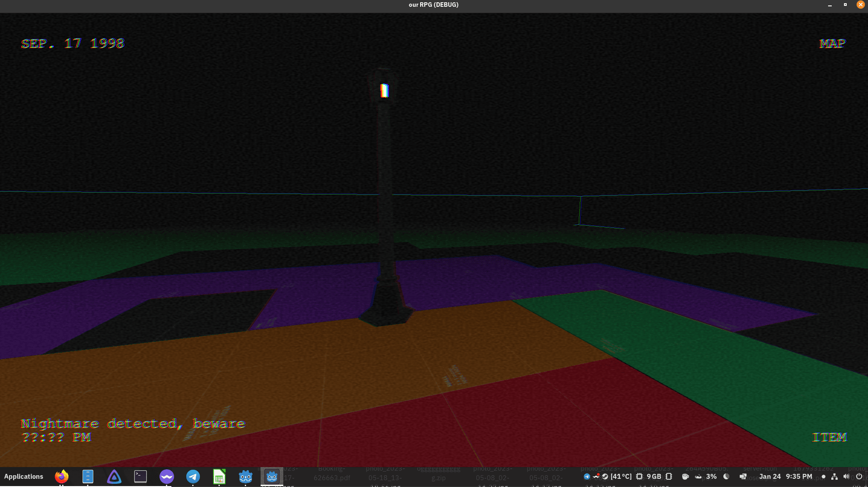The image size is (868, 487).
Task: Open Jellyfin from the taskbar
Action: click(114, 477)
